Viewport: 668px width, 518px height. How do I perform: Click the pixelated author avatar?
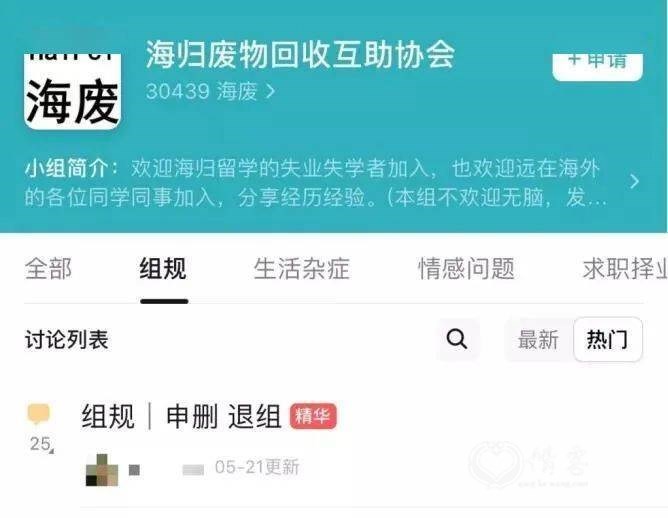(102, 470)
